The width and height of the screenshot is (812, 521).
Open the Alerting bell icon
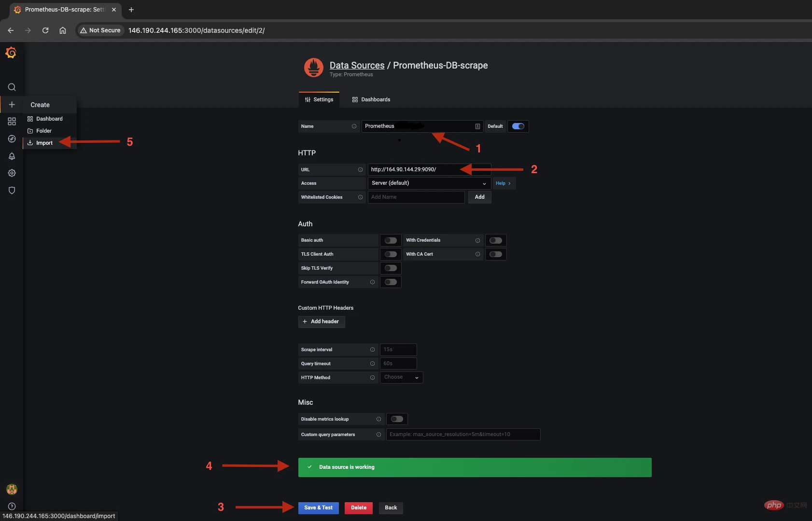(x=12, y=156)
